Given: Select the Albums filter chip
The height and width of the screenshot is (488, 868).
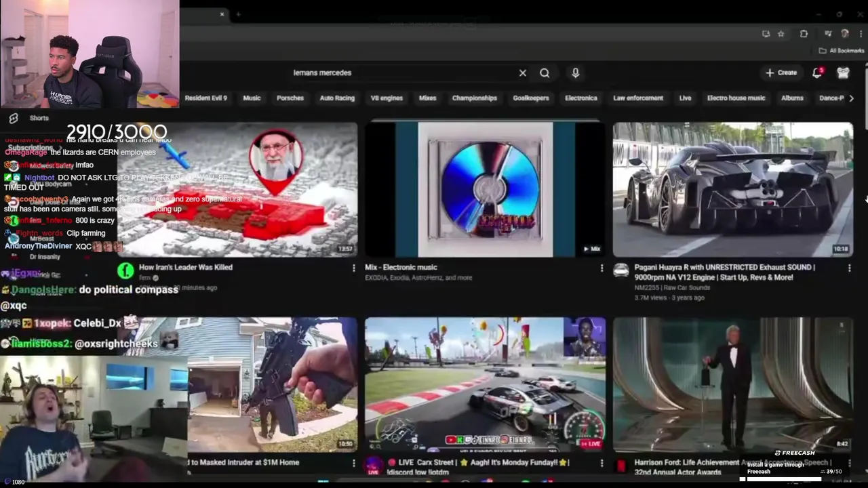Looking at the screenshot, I should point(792,98).
